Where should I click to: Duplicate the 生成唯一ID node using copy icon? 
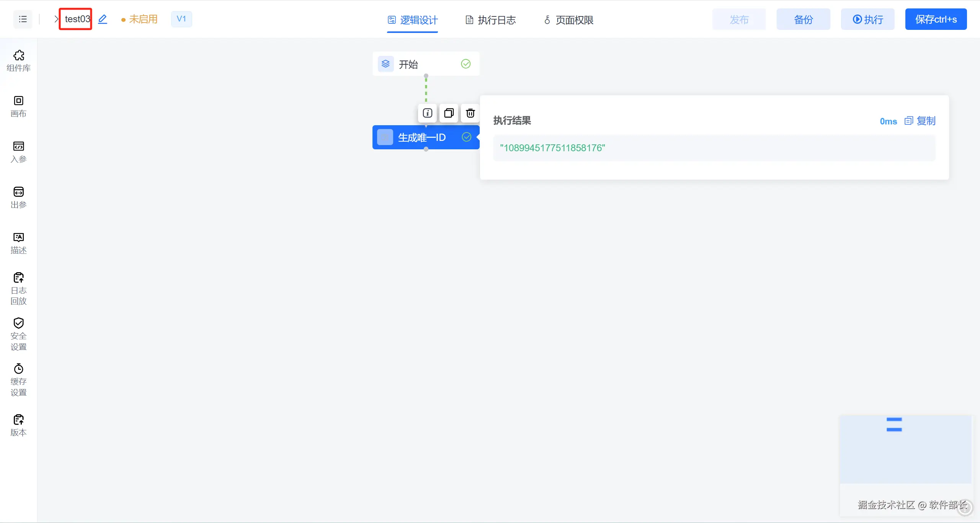click(x=449, y=113)
